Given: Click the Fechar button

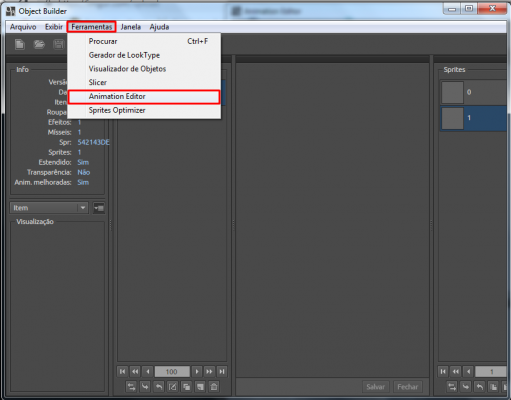Looking at the screenshot, I should click(x=407, y=387).
